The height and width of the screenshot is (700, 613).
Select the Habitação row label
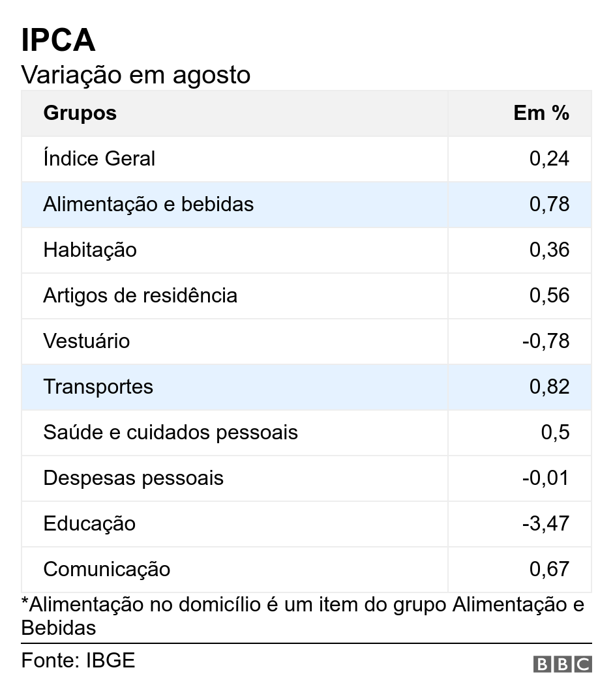[x=90, y=250]
